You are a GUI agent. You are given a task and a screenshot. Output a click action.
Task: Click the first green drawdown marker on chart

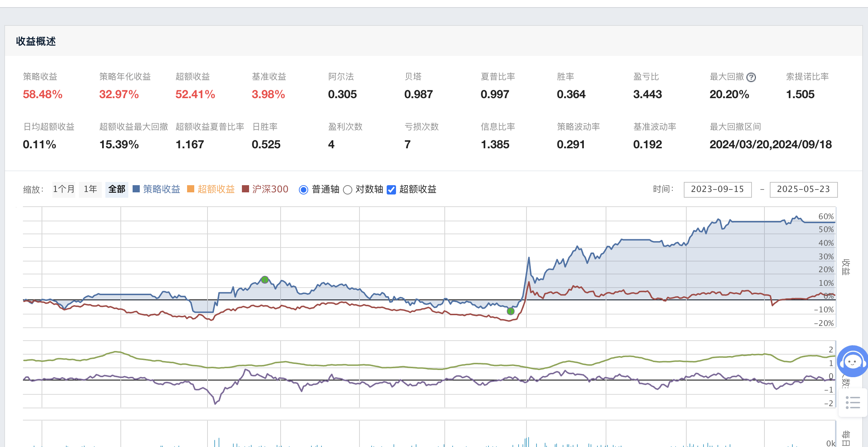[x=265, y=280]
